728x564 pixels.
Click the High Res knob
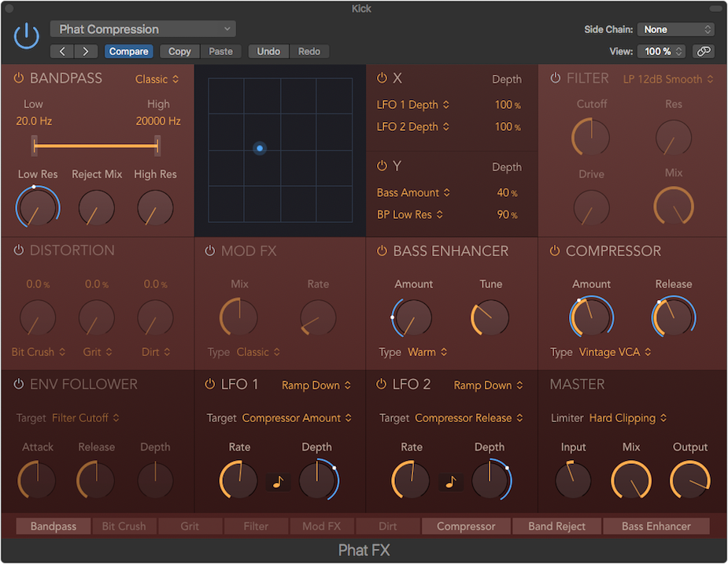click(156, 208)
